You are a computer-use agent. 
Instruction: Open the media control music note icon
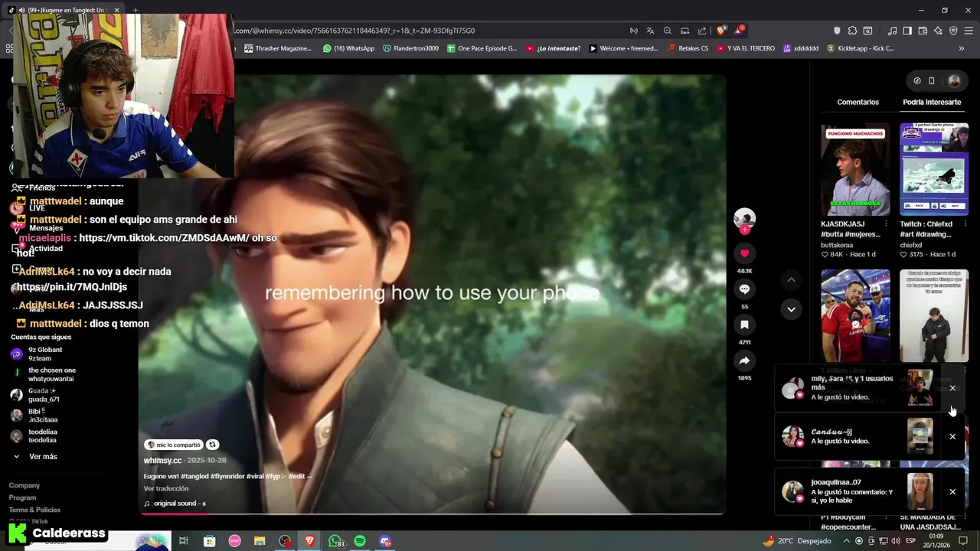pos(892,31)
